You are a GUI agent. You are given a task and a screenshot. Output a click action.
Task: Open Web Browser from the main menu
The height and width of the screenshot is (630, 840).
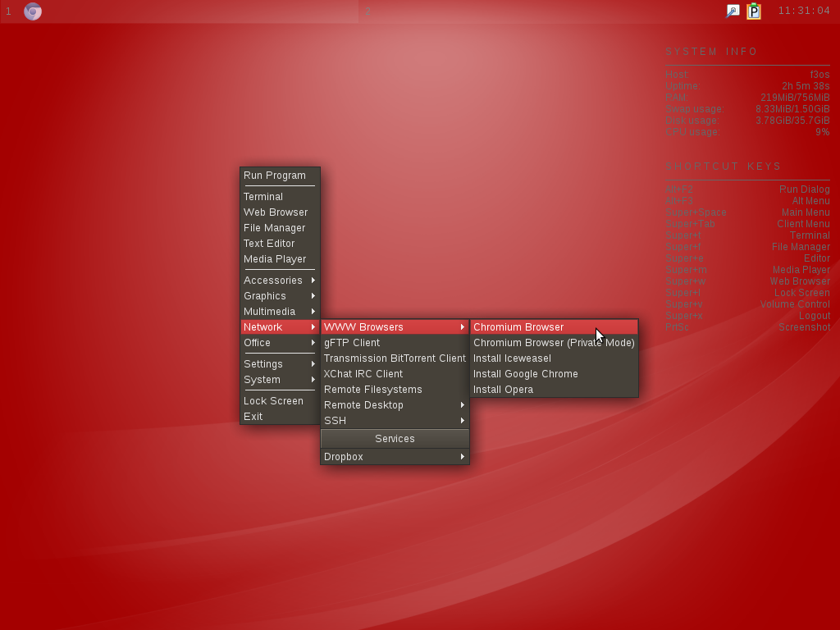coord(280,212)
